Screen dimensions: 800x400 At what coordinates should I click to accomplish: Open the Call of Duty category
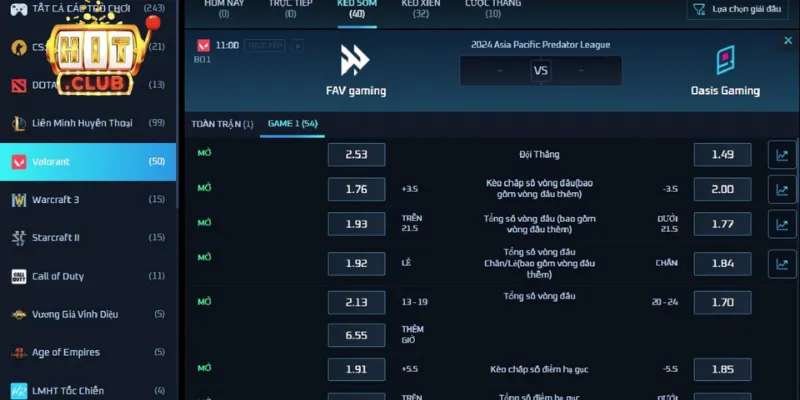pos(88,276)
